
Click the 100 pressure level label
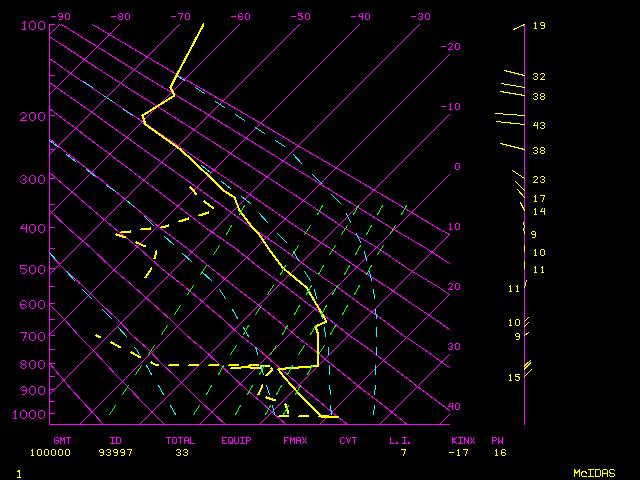point(33,25)
